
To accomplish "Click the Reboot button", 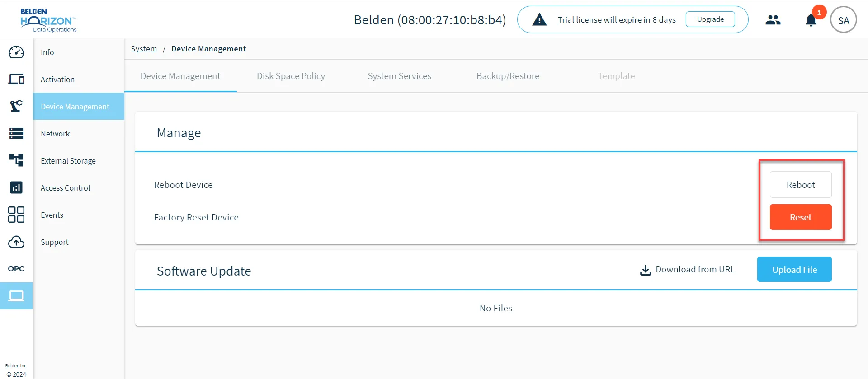I will point(801,184).
